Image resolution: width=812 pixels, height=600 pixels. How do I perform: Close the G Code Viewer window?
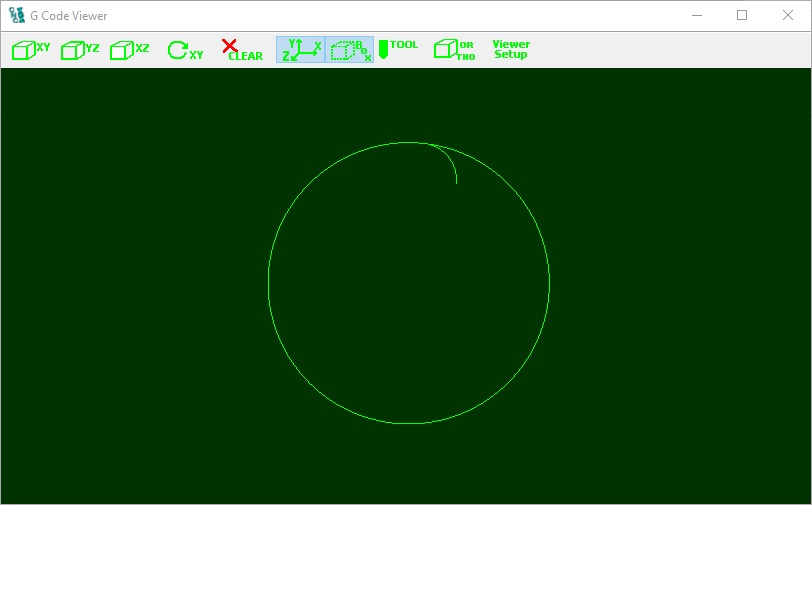coord(788,16)
